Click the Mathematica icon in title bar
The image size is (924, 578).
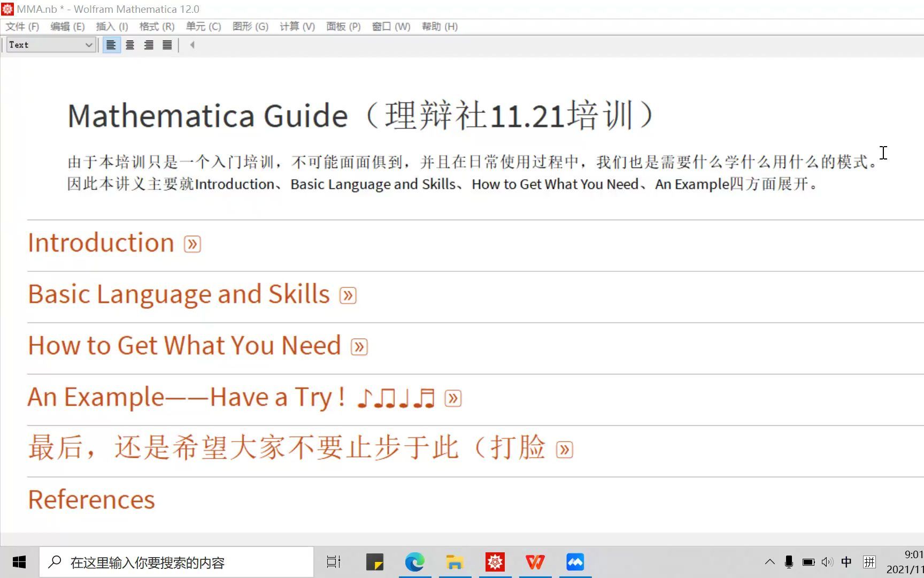pyautogui.click(x=7, y=9)
